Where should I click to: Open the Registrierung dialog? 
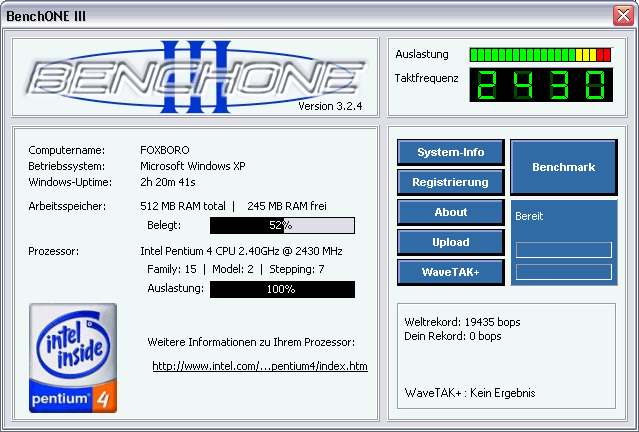(x=451, y=182)
